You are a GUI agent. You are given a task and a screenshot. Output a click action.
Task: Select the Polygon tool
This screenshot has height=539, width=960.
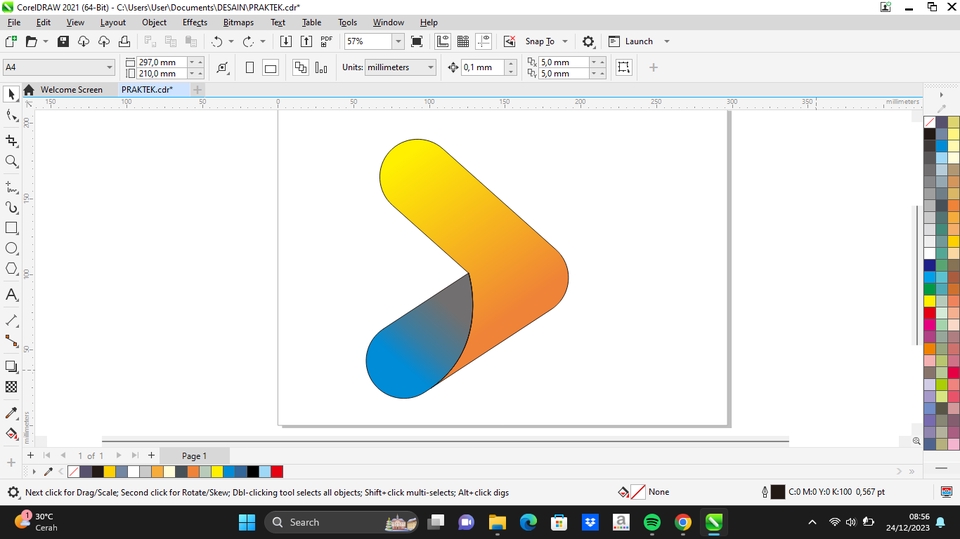point(12,269)
